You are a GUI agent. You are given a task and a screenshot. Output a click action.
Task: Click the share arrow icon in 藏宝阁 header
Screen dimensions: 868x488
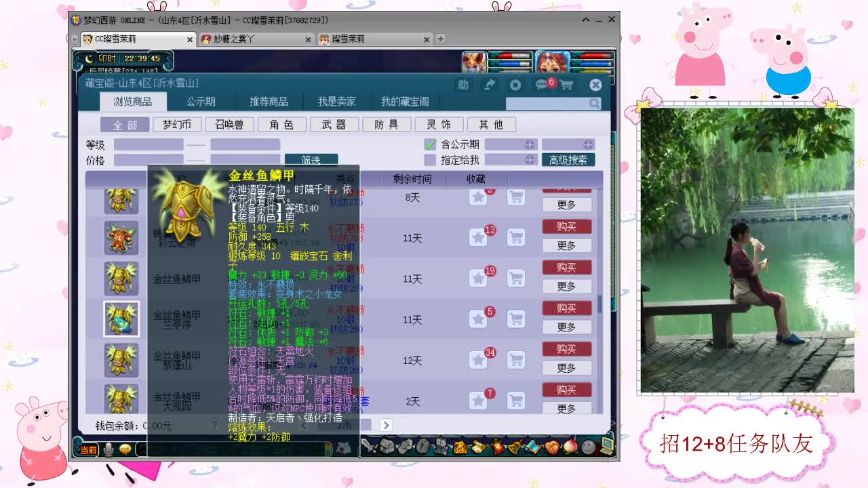[x=489, y=85]
